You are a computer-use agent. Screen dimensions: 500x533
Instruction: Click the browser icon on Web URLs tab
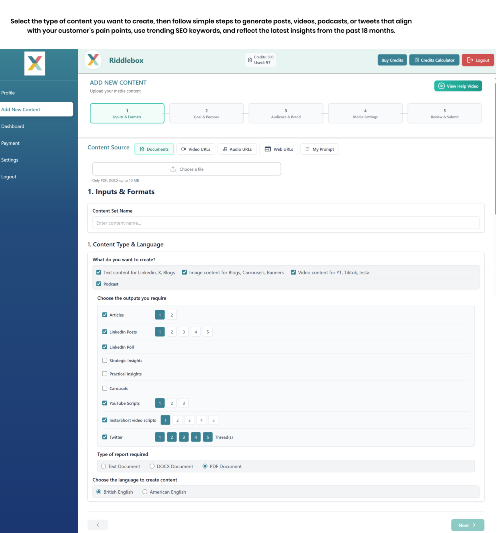[268, 149]
